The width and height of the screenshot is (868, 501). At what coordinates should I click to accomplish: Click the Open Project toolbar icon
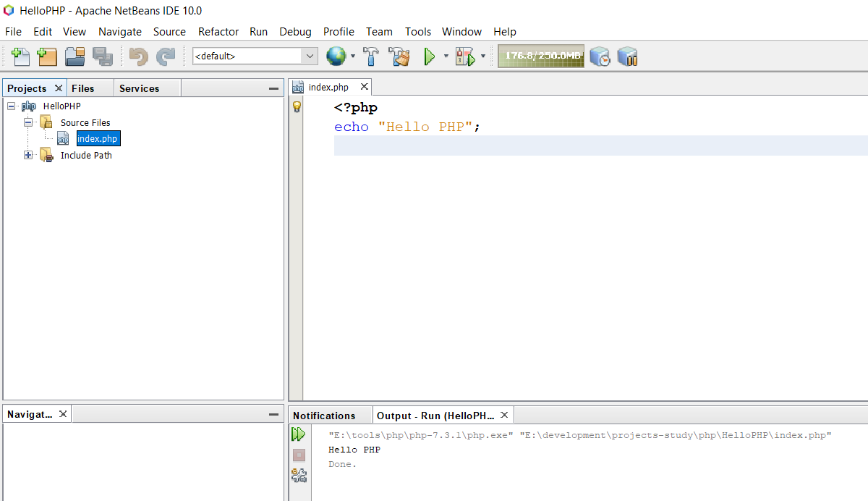tap(75, 56)
